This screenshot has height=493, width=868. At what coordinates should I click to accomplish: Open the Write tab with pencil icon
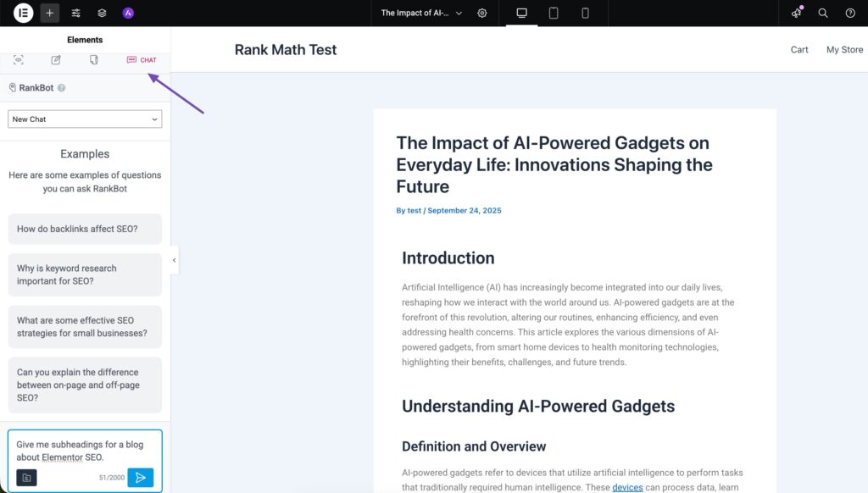tap(56, 60)
